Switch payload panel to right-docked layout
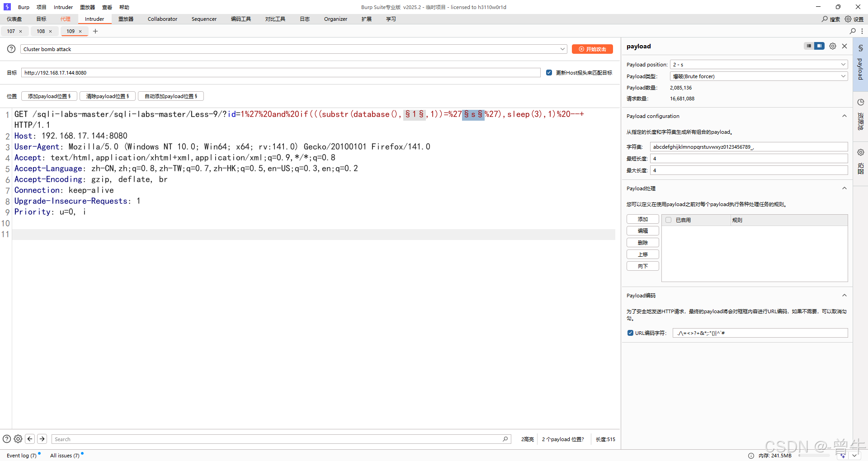The width and height of the screenshot is (868, 461). coord(819,46)
